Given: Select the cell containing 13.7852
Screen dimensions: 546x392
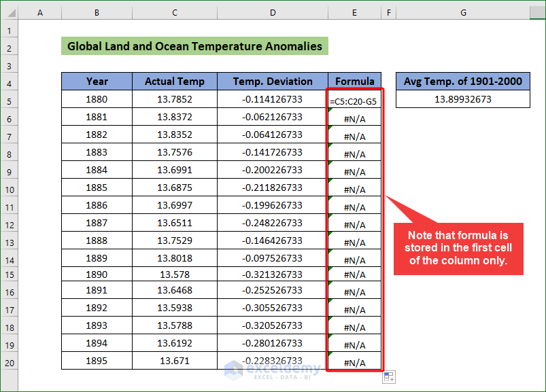Looking at the screenshot, I should (174, 99).
